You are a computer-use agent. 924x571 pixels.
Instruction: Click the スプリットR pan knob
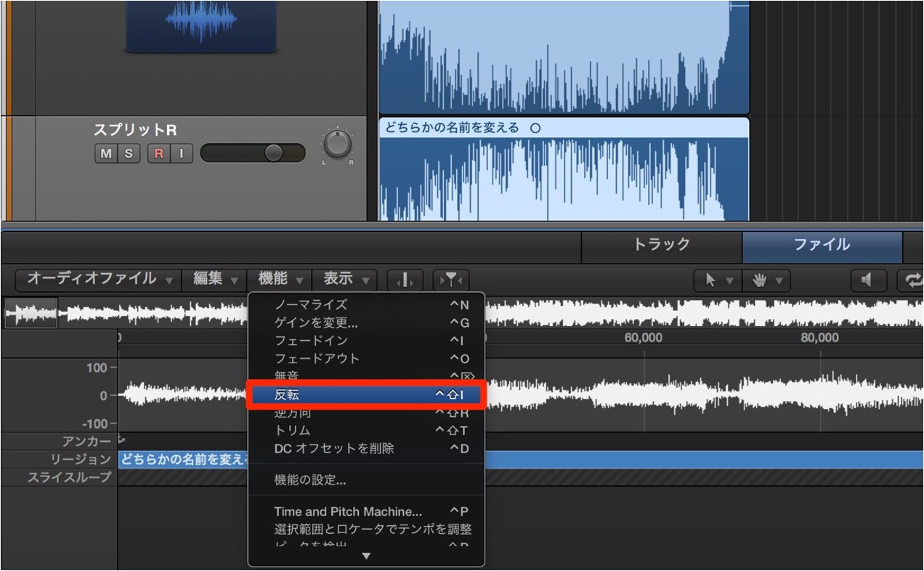[x=337, y=144]
